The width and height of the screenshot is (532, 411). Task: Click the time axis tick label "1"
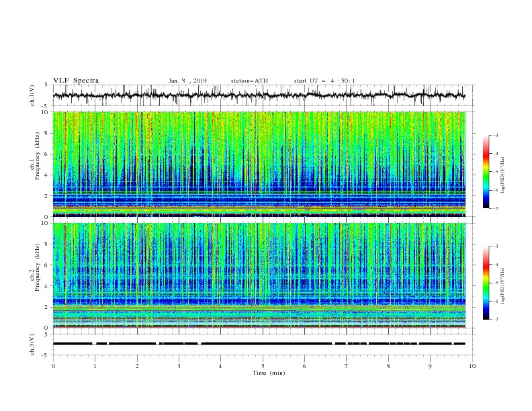[95, 366]
